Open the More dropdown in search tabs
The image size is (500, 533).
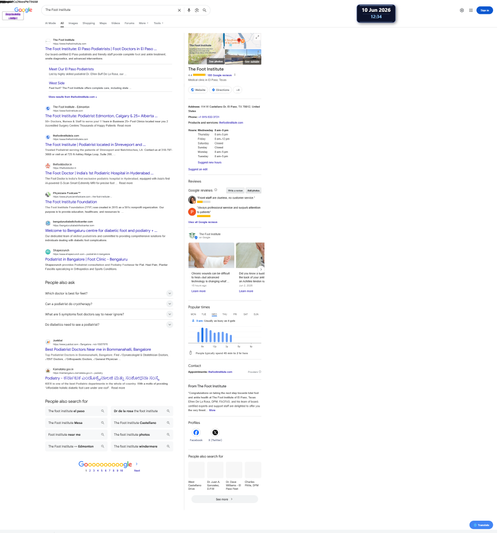pyautogui.click(x=143, y=23)
